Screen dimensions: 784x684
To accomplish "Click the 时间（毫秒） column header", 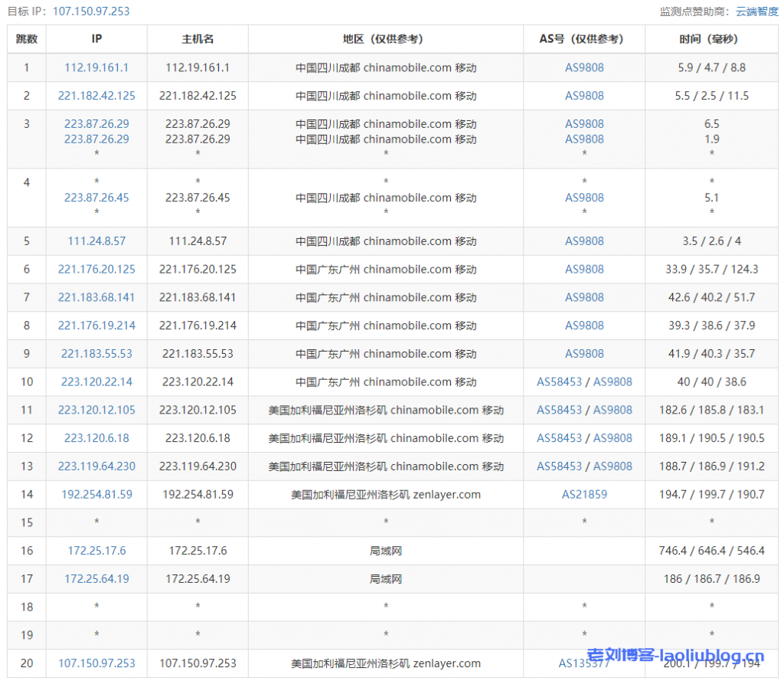I will (x=711, y=39).
